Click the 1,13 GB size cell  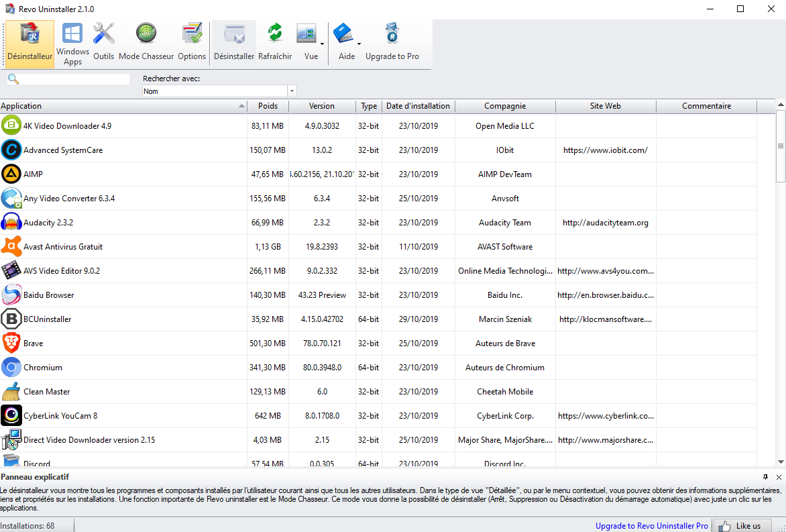pos(268,247)
